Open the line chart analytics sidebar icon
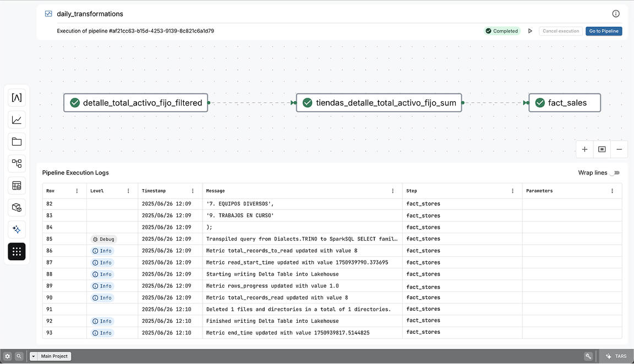 pos(17,120)
